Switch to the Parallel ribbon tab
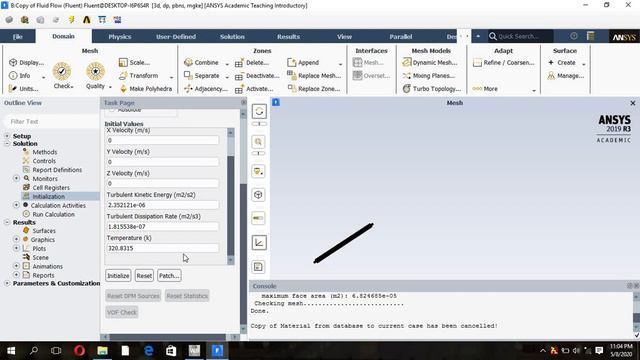The width and height of the screenshot is (640, 360). 401,36
